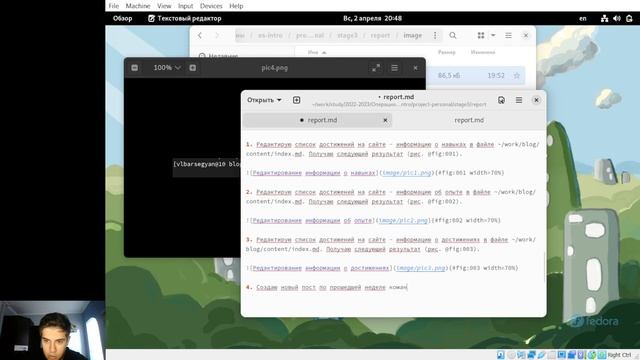Image resolution: width=640 pixels, height=360 pixels.
Task: Click the power icon in top bar
Action: (629, 18)
